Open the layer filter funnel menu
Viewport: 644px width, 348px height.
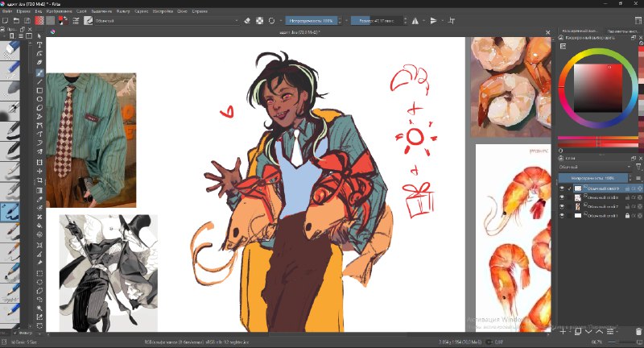(x=638, y=167)
